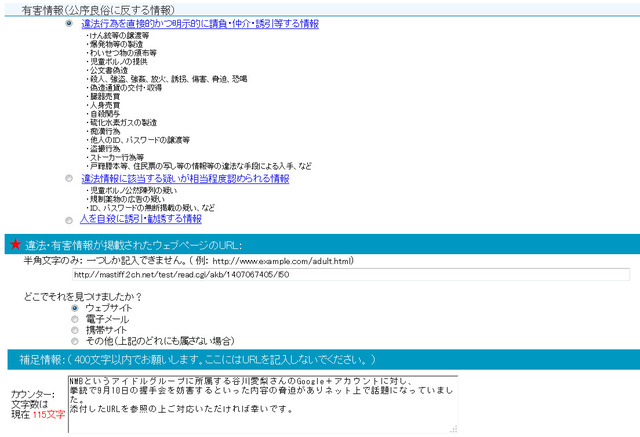Click the けん銃等の譲渡等 list item
The height and width of the screenshot is (437, 640).
[x=118, y=35]
